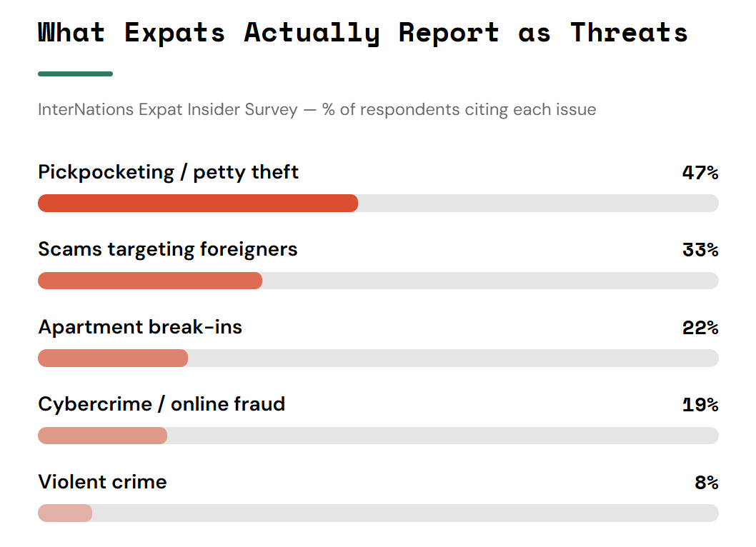Click the chart title 'What Expats Actually Report as Threats'
Viewport: 756px width, 547px height.
point(363,34)
